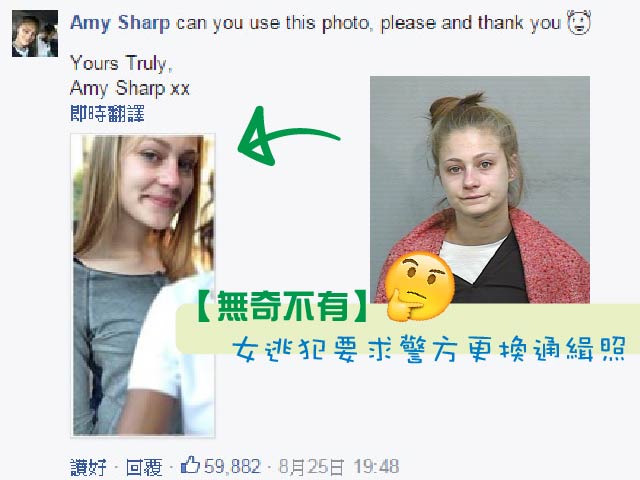Open the commenter's small profile avatar
Image resolution: width=640 pixels, height=480 pixels.
click(35, 33)
